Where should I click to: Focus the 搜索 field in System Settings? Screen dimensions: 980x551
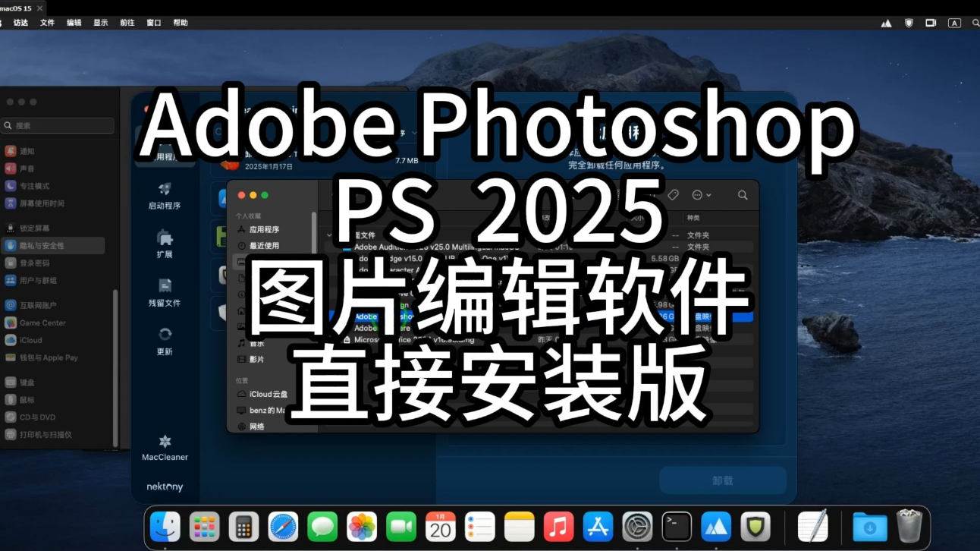tap(58, 125)
